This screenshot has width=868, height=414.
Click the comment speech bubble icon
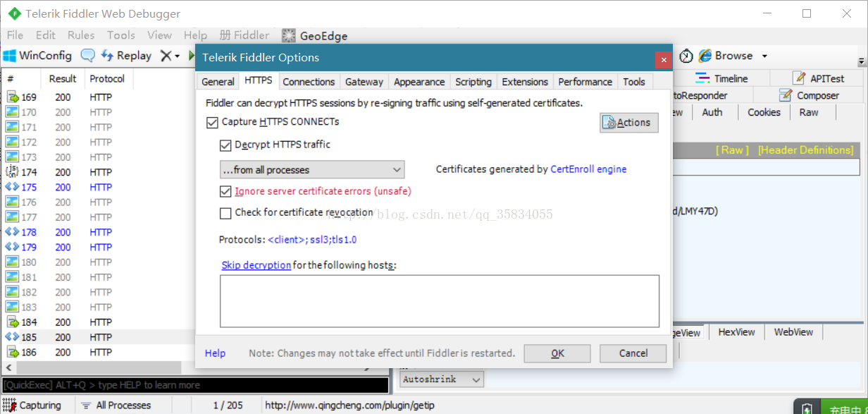88,56
